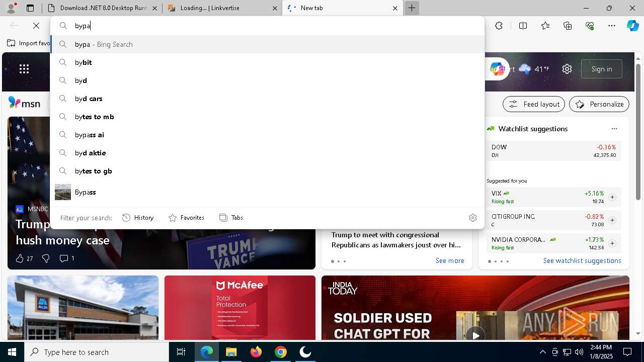Screen dimensions: 644x362
Task: Select the 'bypa - Bing Search' suggestion
Action: [x=267, y=44]
